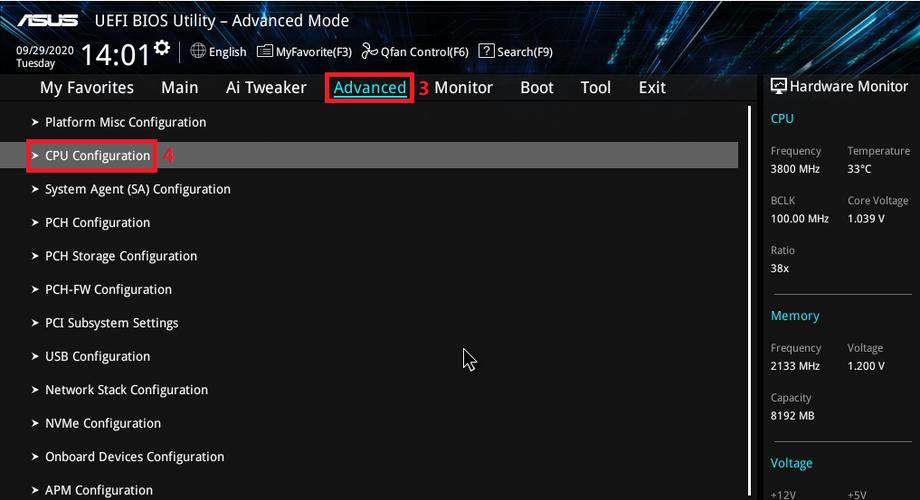Launch Qfan Control(F6)
Viewport: 920px width, 500px height.
point(425,52)
